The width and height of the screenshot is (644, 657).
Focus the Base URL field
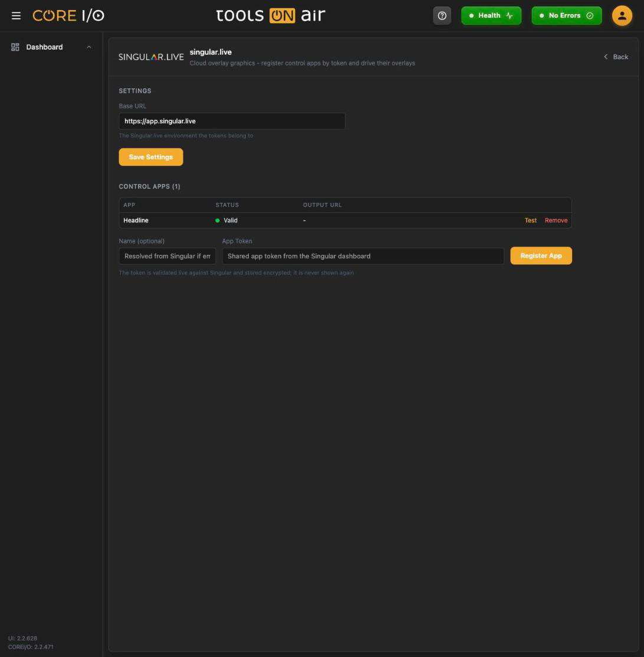pyautogui.click(x=232, y=121)
